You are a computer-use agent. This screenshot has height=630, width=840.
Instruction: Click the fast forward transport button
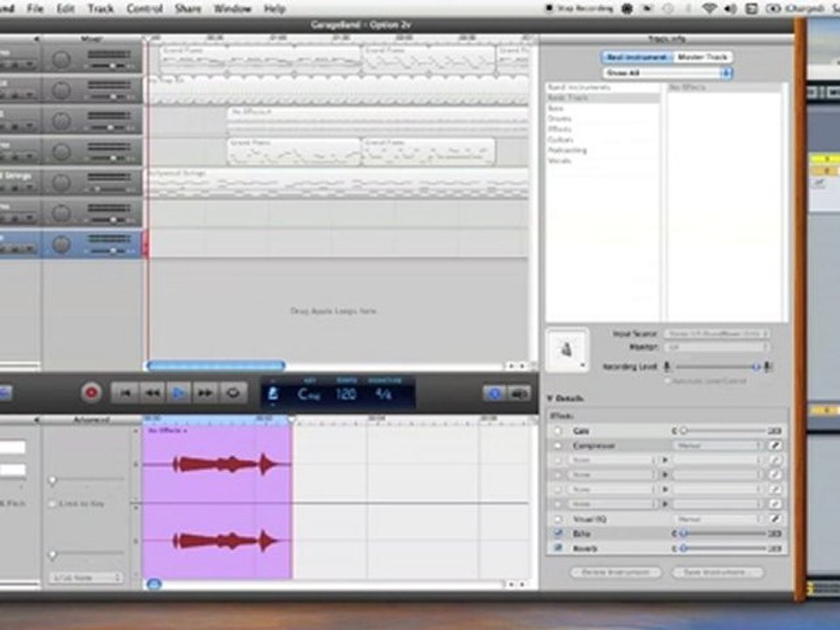[x=205, y=393]
